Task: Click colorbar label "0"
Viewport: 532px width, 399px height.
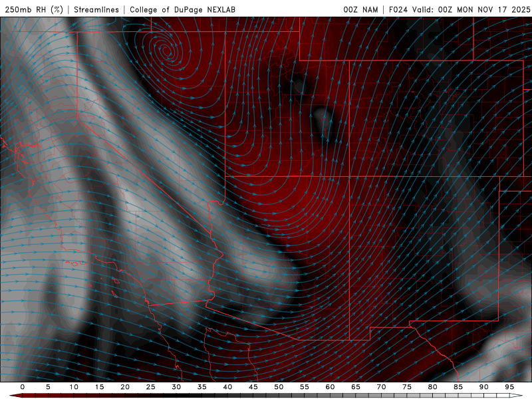Action: (x=23, y=387)
